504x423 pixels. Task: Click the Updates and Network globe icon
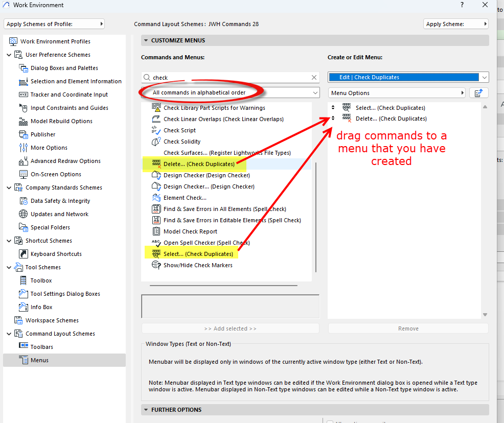pyautogui.click(x=24, y=214)
